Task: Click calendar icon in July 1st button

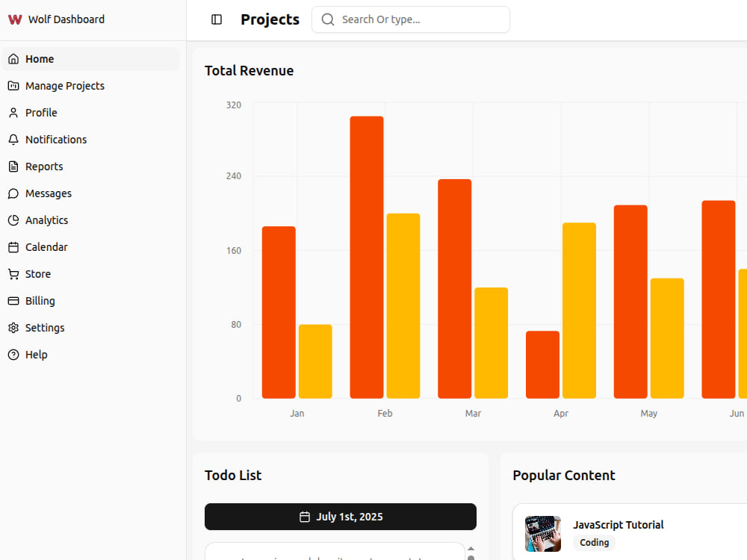Action: pos(305,517)
